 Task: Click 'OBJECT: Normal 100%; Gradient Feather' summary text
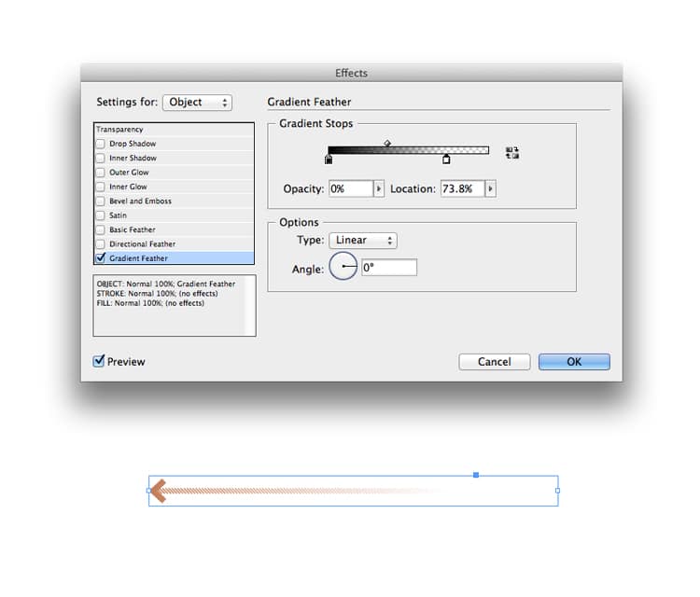(x=166, y=284)
